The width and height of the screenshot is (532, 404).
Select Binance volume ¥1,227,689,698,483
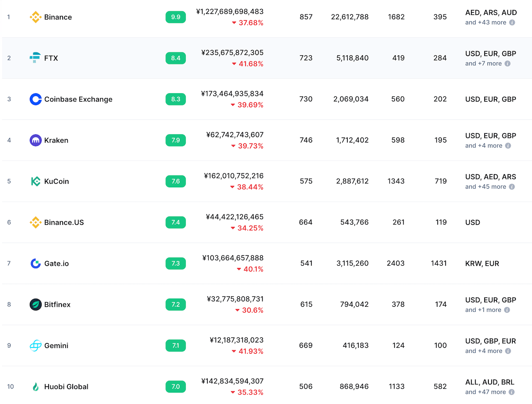[x=230, y=12]
